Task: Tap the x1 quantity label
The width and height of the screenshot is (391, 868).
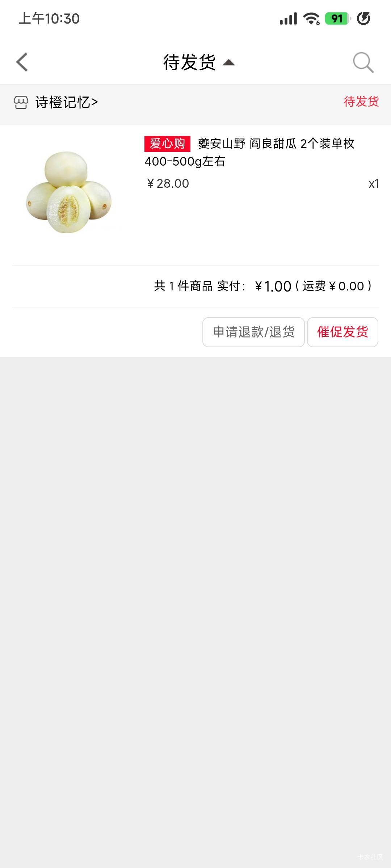Action: [x=374, y=184]
